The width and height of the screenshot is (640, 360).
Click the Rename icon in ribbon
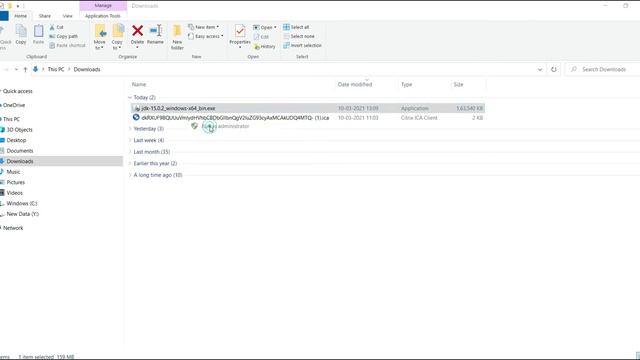(156, 31)
